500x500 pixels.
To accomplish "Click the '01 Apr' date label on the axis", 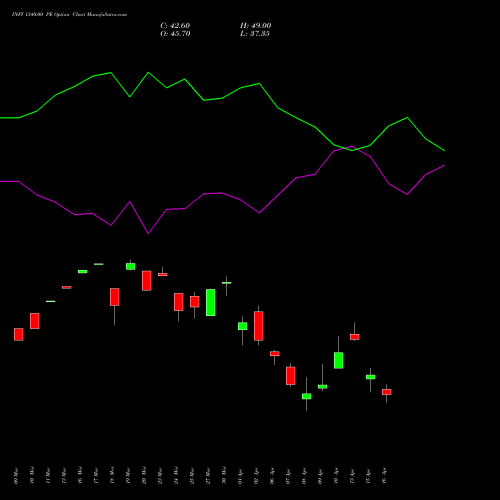I will coord(241,476).
